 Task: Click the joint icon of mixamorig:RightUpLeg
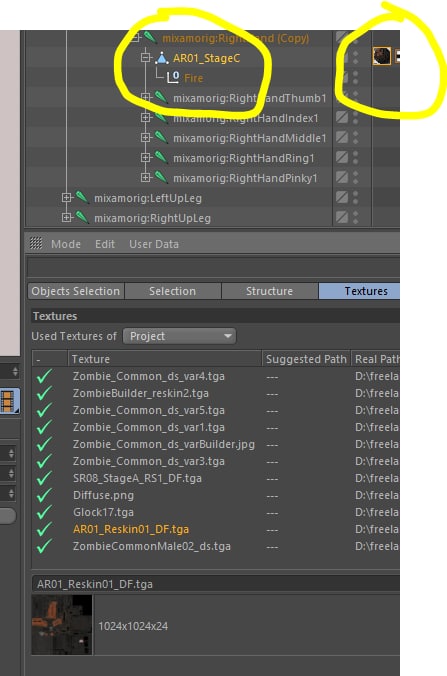[82, 217]
